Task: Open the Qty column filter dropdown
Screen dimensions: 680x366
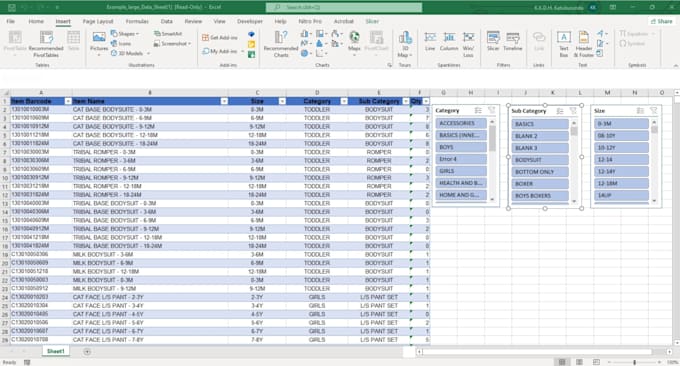Action: pos(426,101)
